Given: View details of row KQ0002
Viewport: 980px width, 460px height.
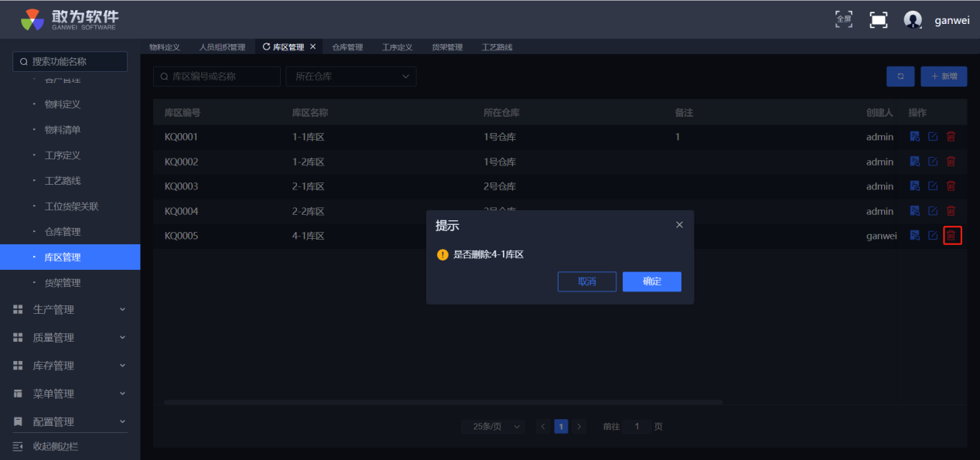Looking at the screenshot, I should [x=914, y=162].
